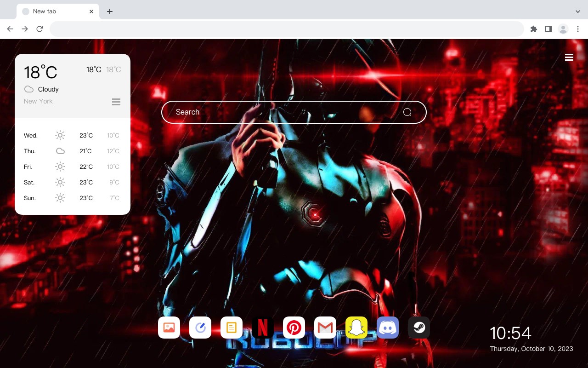Viewport: 588px width, 368px height.
Task: Select the Sat. forecast row
Action: pyautogui.click(x=72, y=182)
